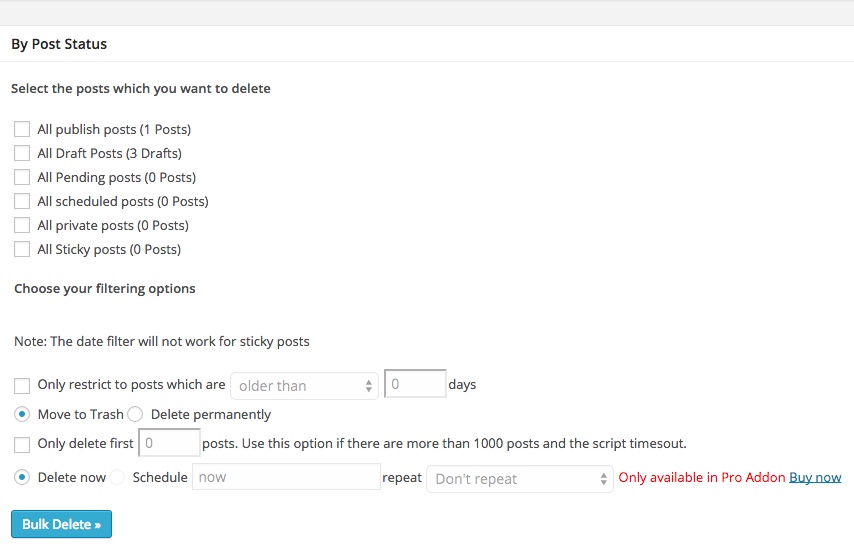This screenshot has height=549, width=854.
Task: Tick the Only delete first checkbox
Action: (22, 444)
